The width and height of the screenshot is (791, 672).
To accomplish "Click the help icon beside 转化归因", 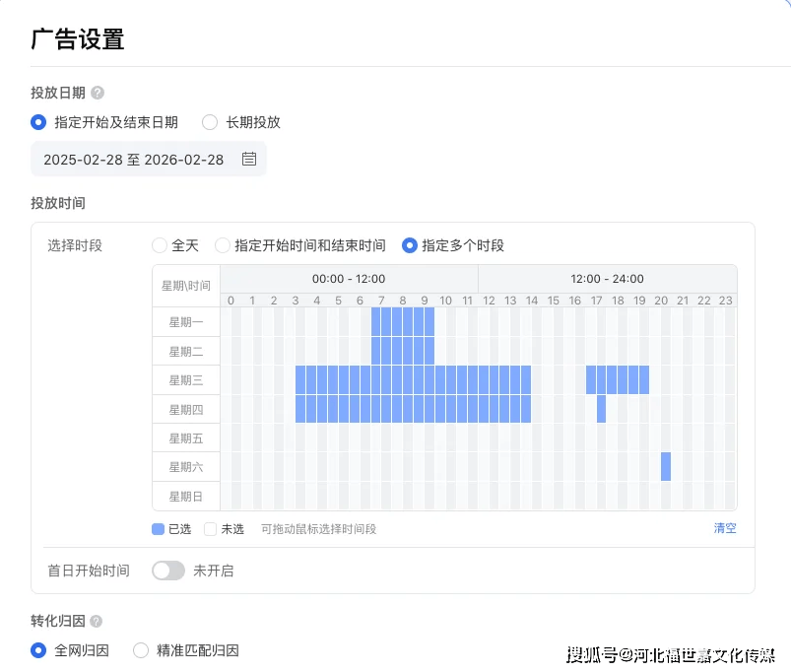I will click(96, 622).
